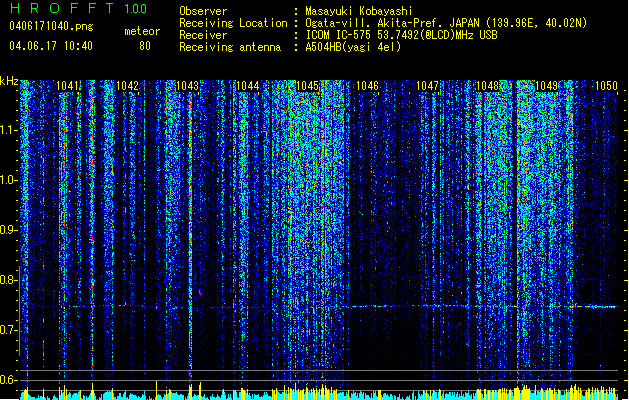Select the 1.0 frequency axis label

click(x=8, y=180)
